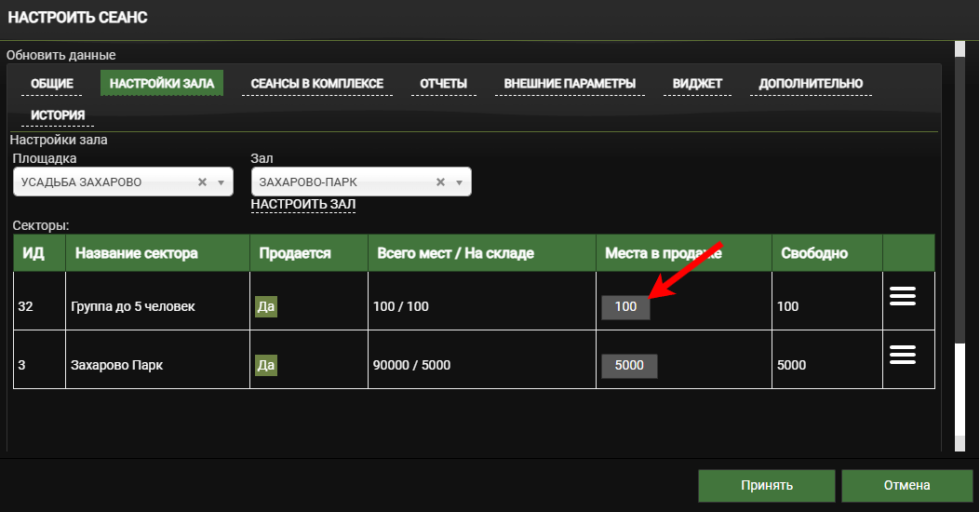
Task: Toggle Продается 'Да' for Группа до 5 человек
Action: [266, 306]
